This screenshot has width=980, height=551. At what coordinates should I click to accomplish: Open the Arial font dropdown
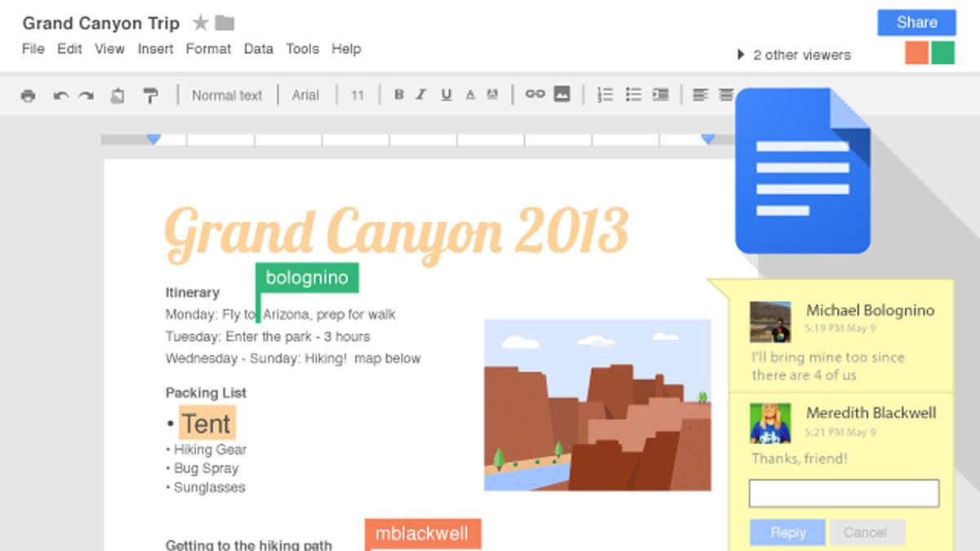305,96
